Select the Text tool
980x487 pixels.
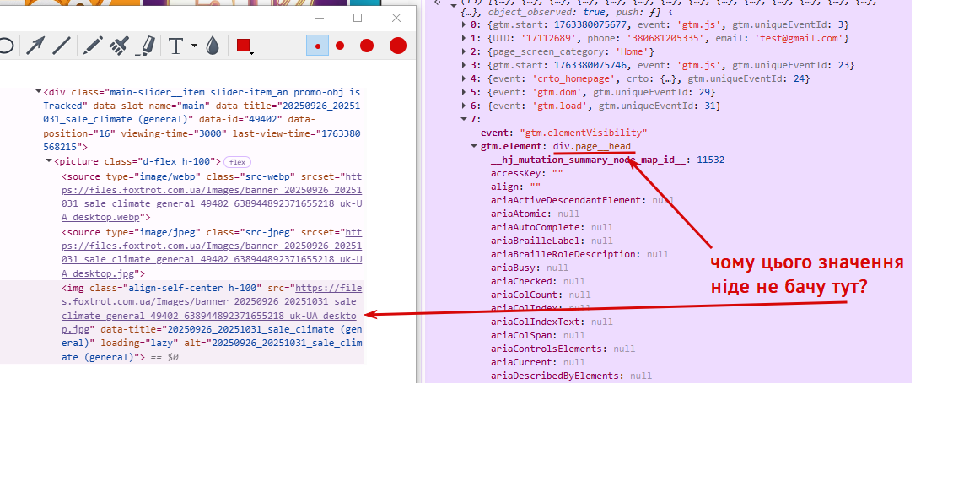[176, 46]
